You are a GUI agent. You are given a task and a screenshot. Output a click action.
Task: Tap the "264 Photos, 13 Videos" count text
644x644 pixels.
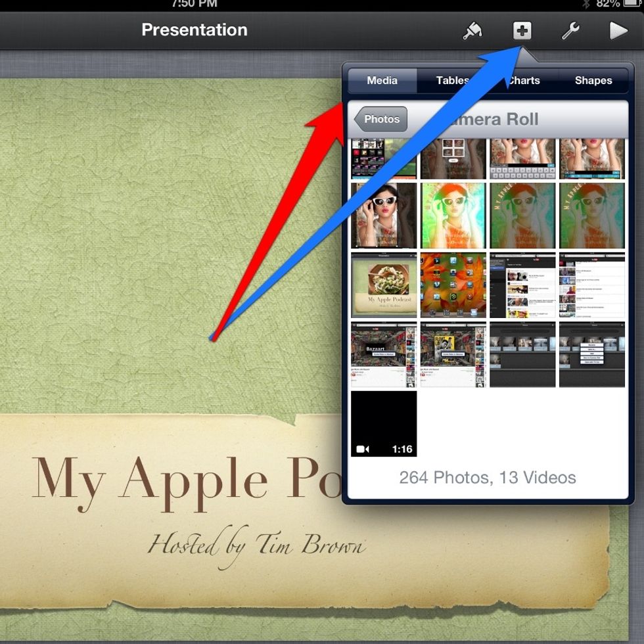click(488, 478)
